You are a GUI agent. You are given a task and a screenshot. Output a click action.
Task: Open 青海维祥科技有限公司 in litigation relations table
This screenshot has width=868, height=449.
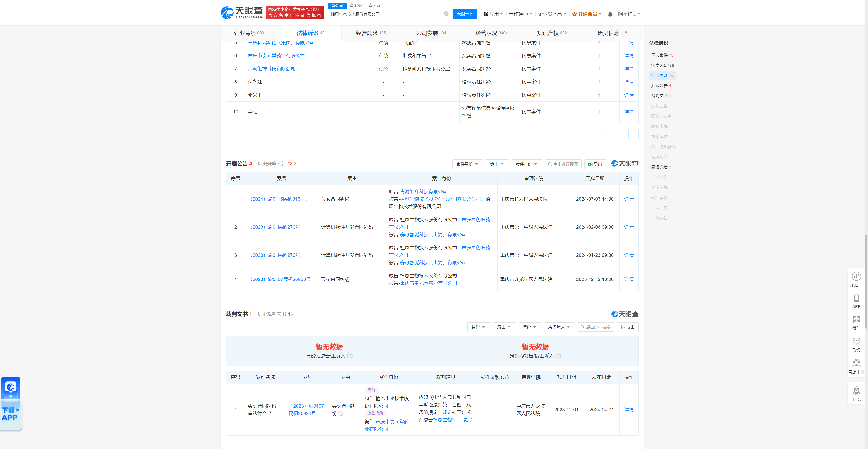271,69
